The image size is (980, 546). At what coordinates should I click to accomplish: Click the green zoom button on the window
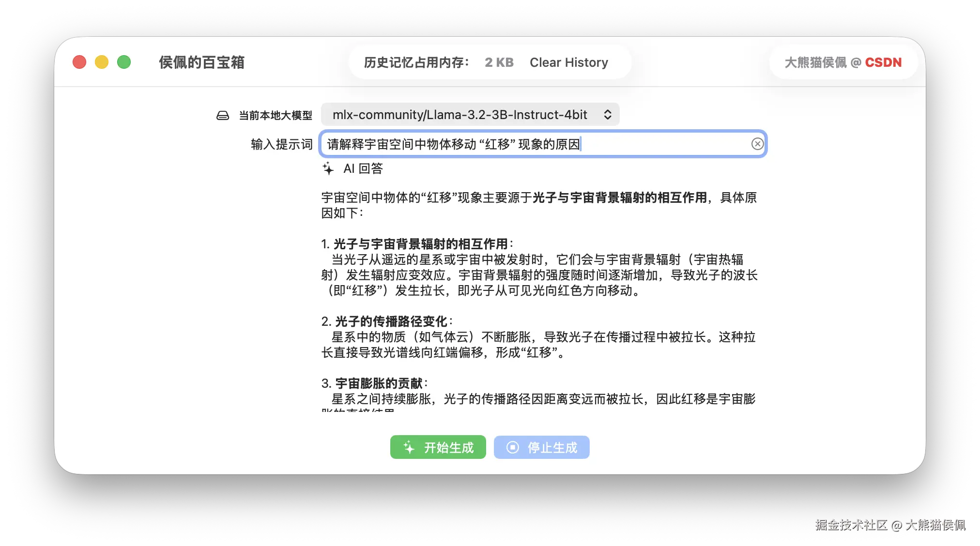[x=124, y=61]
